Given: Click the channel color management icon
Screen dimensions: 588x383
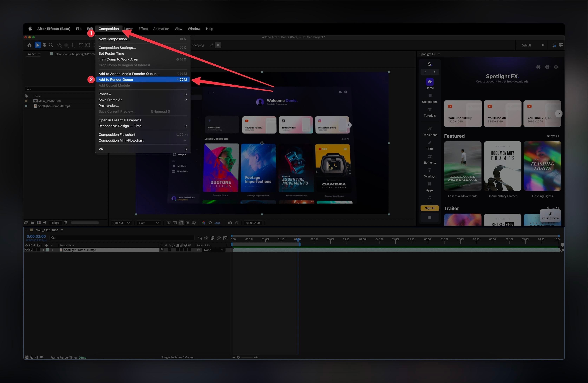Looking at the screenshot, I should 204,223.
